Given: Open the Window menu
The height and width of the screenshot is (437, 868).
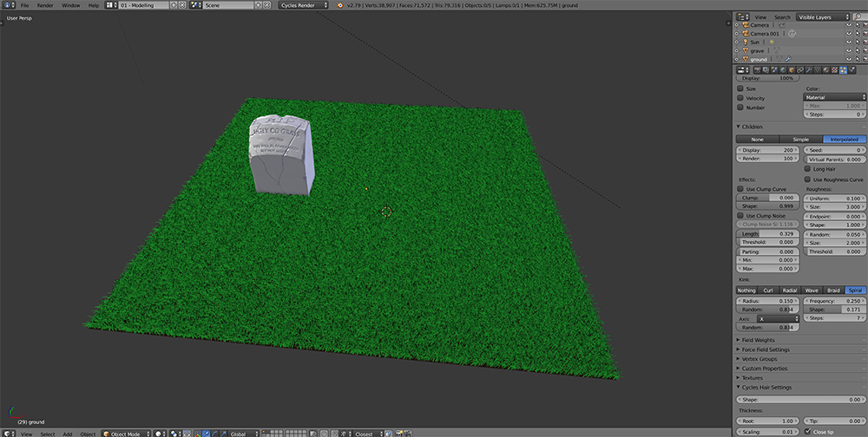Looking at the screenshot, I should tap(71, 5).
